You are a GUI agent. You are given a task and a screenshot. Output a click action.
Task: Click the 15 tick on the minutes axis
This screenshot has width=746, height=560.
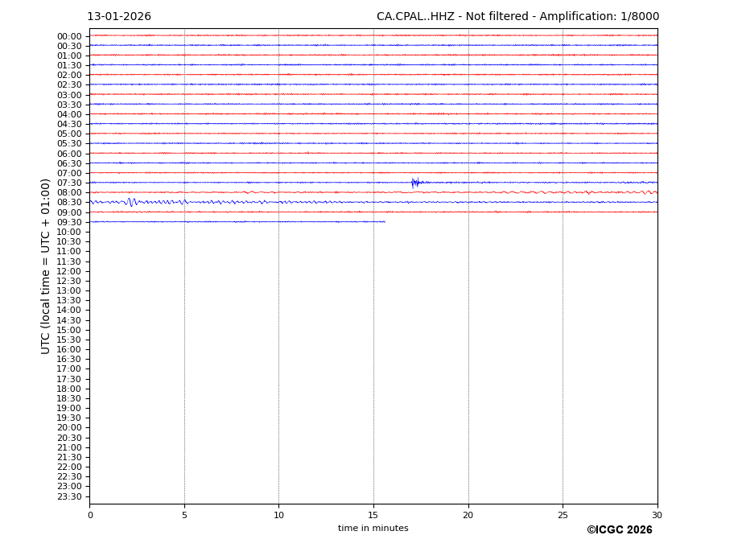click(x=373, y=516)
